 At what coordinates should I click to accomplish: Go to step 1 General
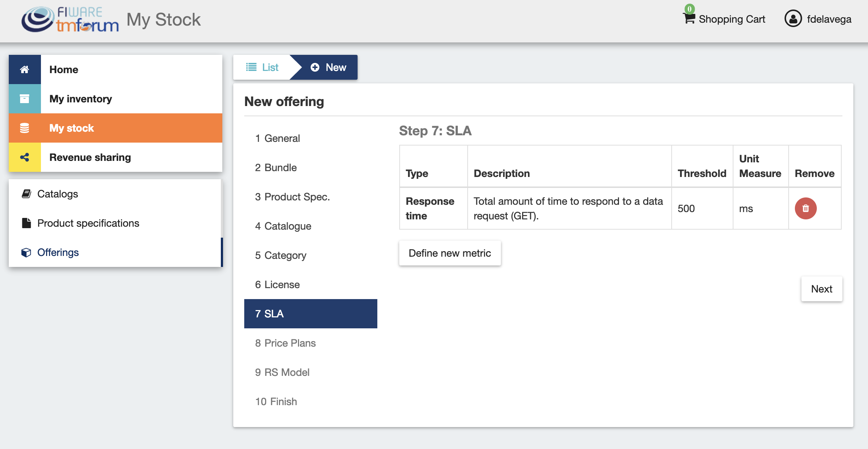(311, 138)
